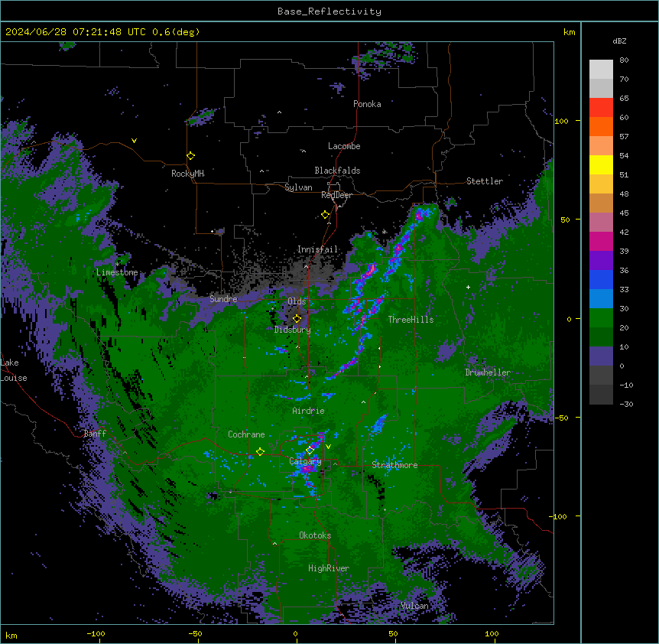The height and width of the screenshot is (644, 659).
Task: Click the white plus marker north of Drumheller
Action: tap(468, 287)
